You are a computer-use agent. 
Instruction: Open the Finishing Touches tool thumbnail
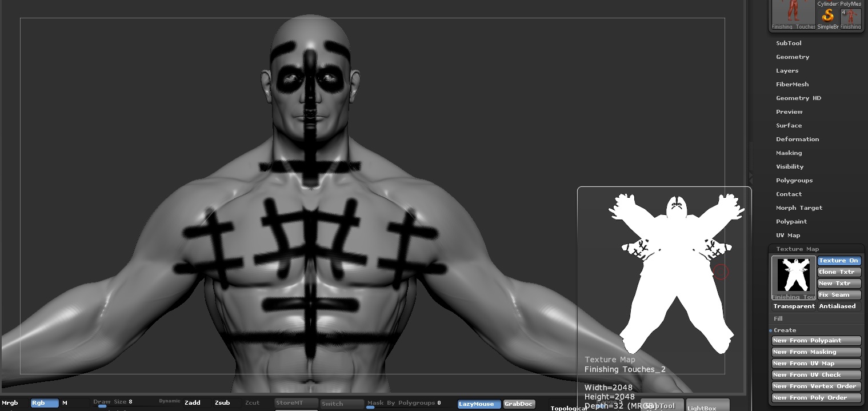(794, 14)
